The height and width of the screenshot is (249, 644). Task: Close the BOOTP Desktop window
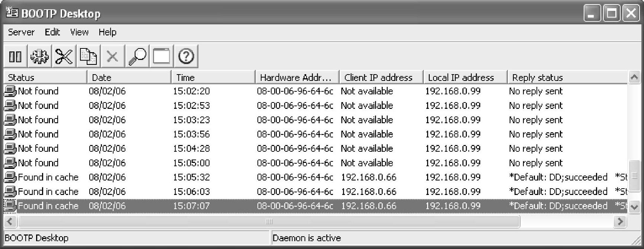click(x=631, y=14)
